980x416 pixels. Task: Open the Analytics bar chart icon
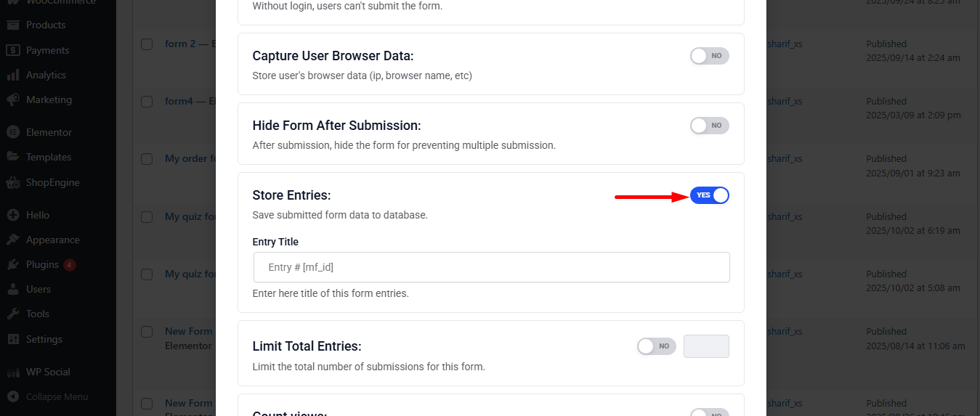pyautogui.click(x=13, y=75)
